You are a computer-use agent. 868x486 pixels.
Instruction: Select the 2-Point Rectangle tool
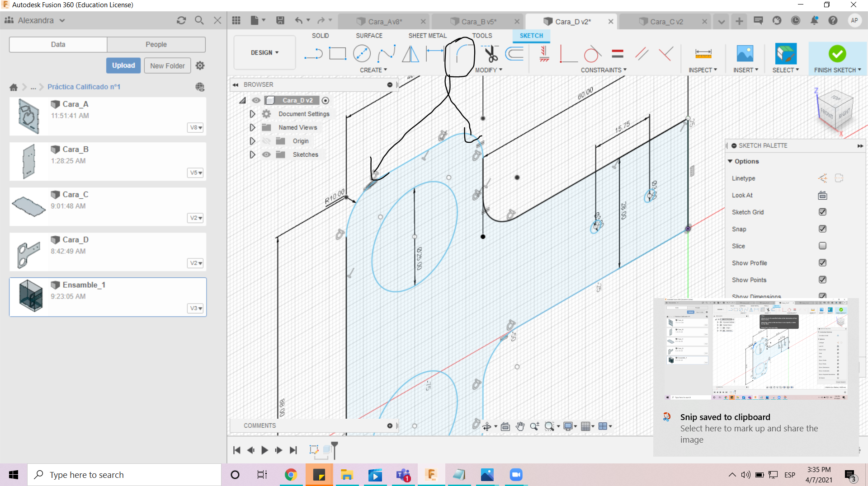[x=337, y=54]
